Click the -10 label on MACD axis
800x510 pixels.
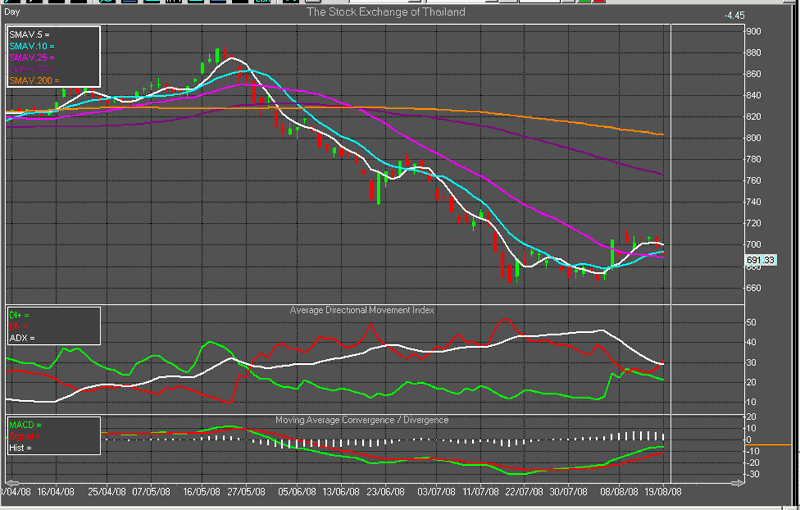(752, 451)
